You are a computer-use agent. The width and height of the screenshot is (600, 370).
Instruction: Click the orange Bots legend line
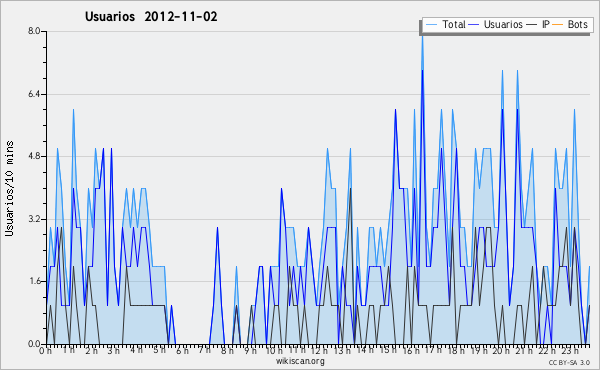(558, 24)
